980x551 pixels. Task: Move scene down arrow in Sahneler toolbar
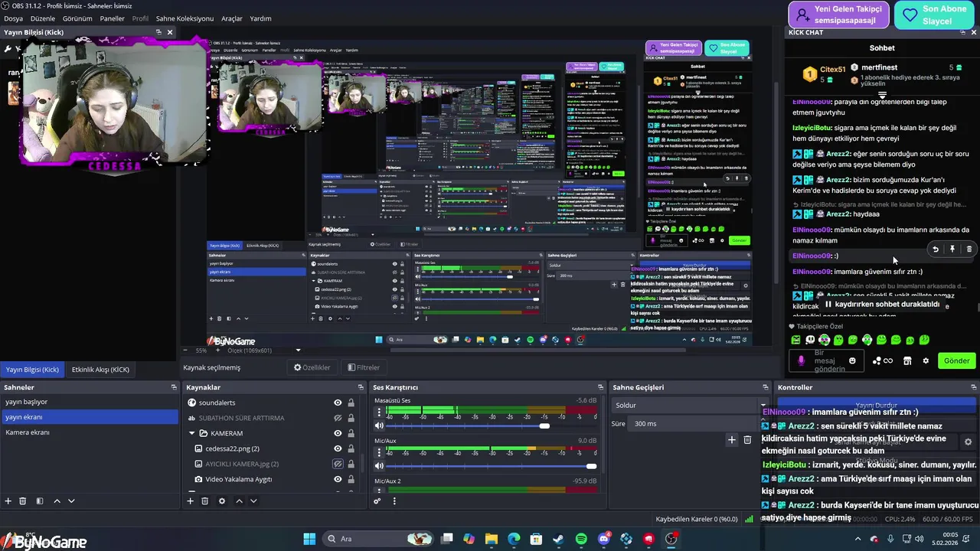click(71, 501)
